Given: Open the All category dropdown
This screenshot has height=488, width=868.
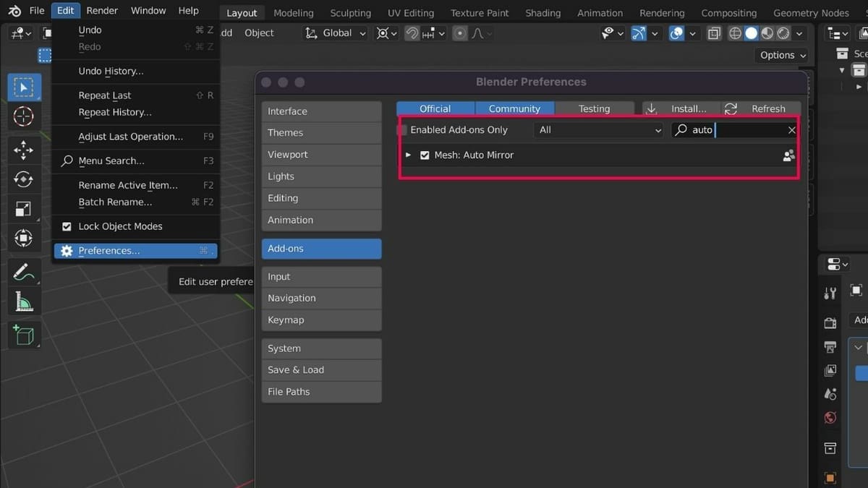Looking at the screenshot, I should (x=599, y=130).
